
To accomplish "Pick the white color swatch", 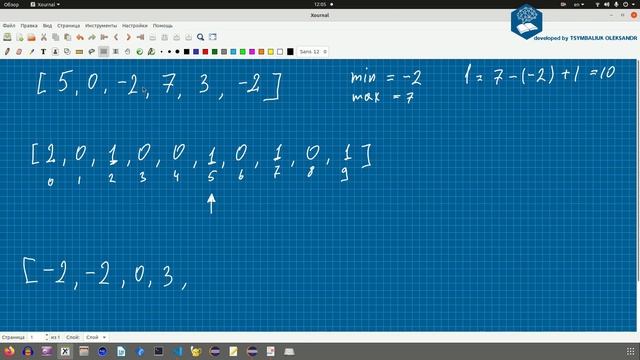I will point(280,52).
